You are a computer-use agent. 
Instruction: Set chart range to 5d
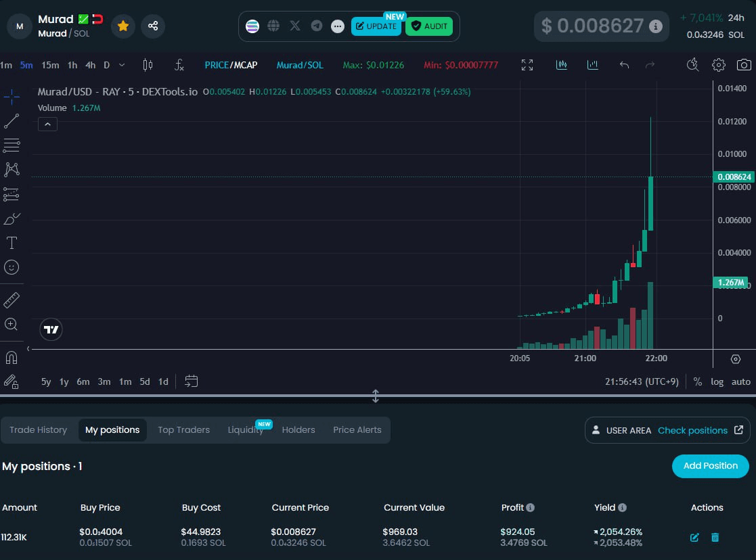pos(145,381)
